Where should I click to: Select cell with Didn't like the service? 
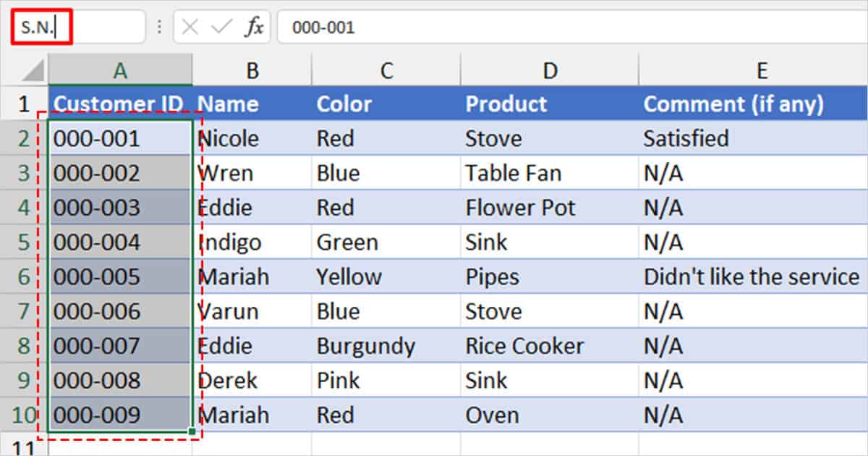pyautogui.click(x=752, y=276)
